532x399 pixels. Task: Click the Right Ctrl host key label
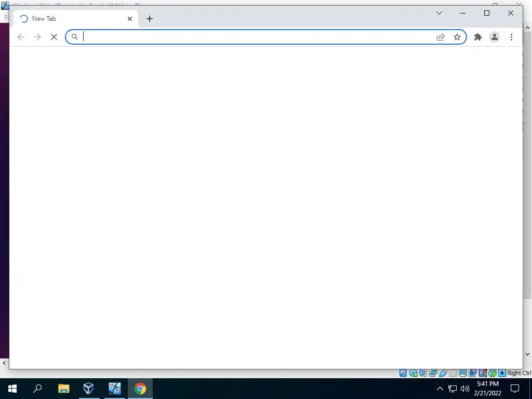520,373
